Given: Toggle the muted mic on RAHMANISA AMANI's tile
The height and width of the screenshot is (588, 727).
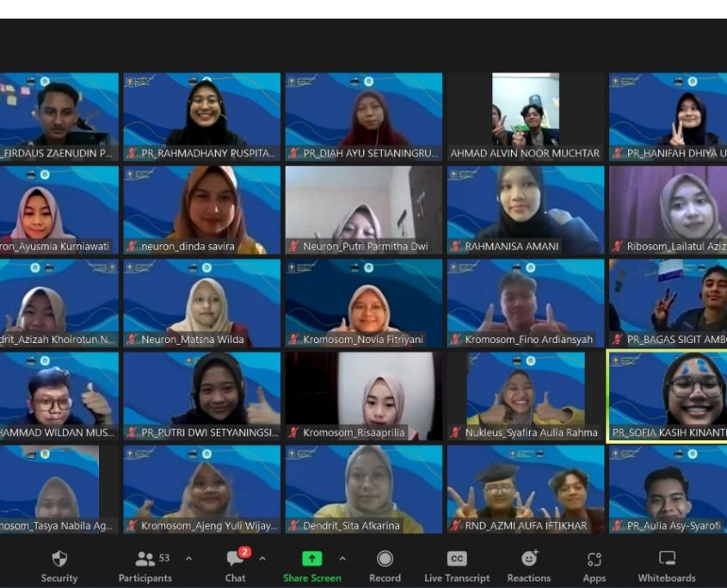Looking at the screenshot, I should coord(456,246).
